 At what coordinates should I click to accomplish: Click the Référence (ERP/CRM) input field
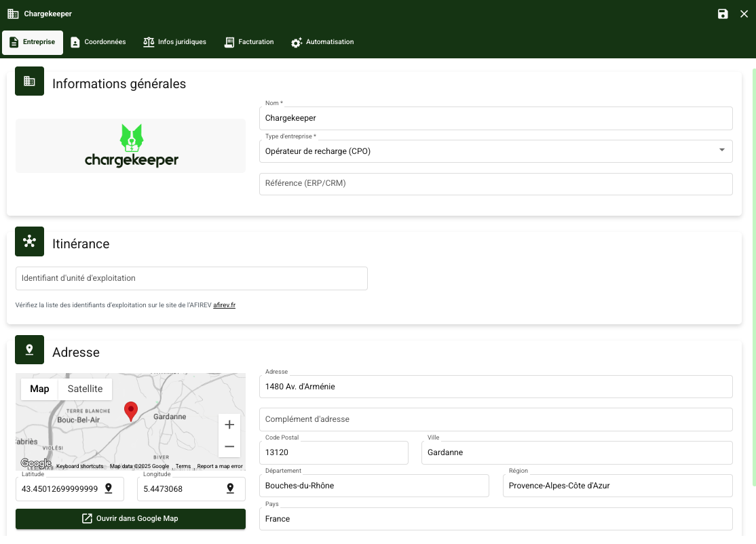pyautogui.click(x=495, y=183)
